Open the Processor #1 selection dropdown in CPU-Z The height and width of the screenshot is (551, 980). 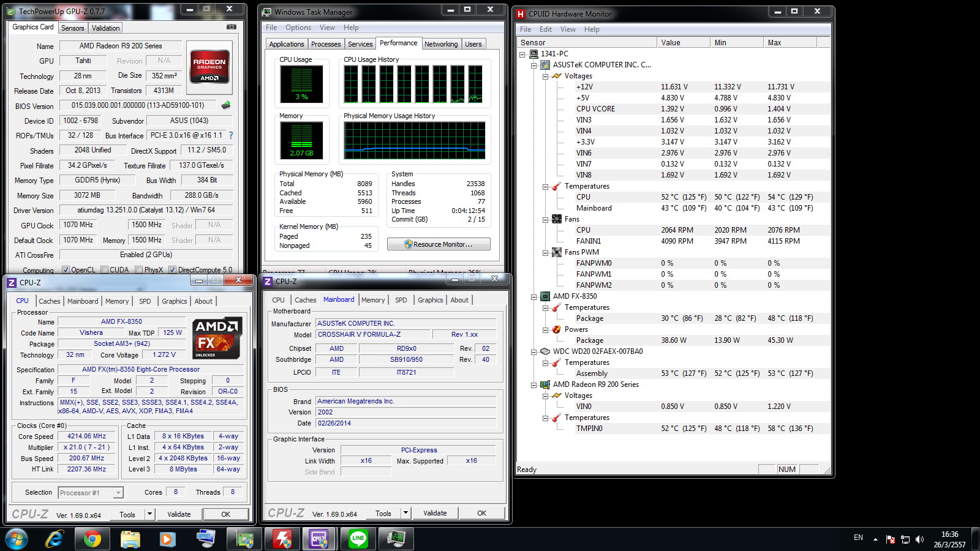pyautogui.click(x=118, y=493)
